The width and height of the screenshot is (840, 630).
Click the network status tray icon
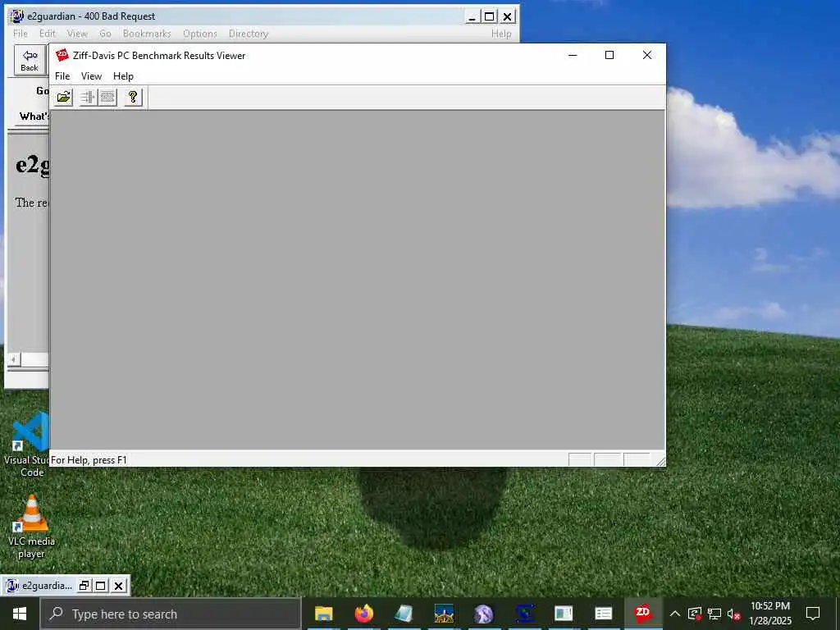[x=714, y=614]
